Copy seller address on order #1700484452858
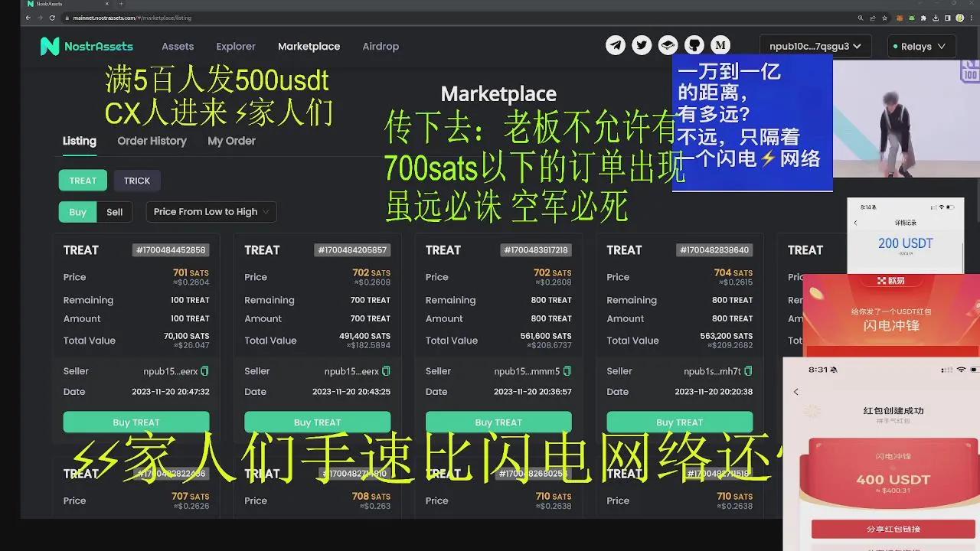Viewport: 980px width, 551px height. tap(204, 371)
